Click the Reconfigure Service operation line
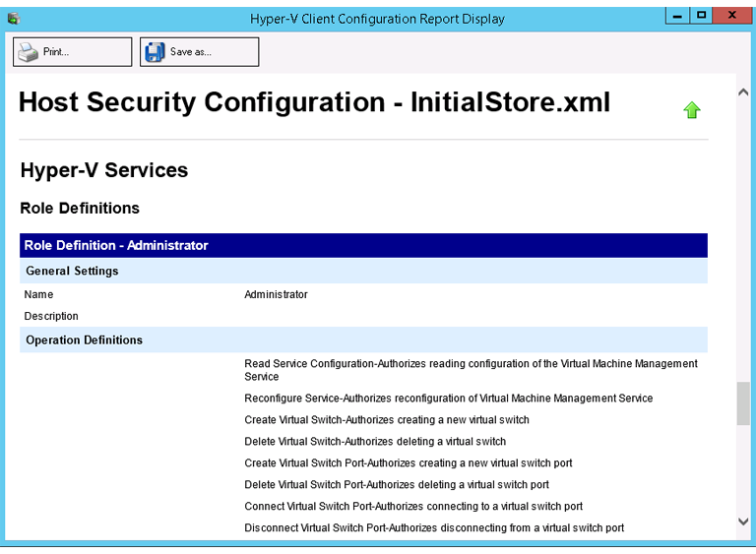 (x=448, y=399)
